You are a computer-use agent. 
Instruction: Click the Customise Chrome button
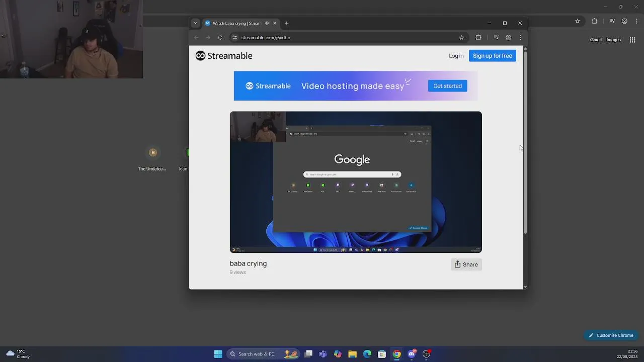click(611, 335)
